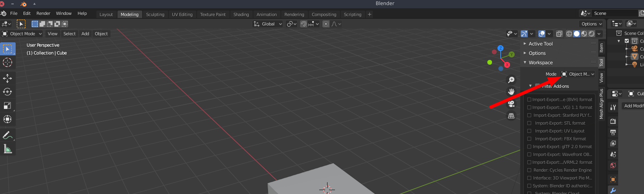Toggle viewport gizmos display

point(524,34)
